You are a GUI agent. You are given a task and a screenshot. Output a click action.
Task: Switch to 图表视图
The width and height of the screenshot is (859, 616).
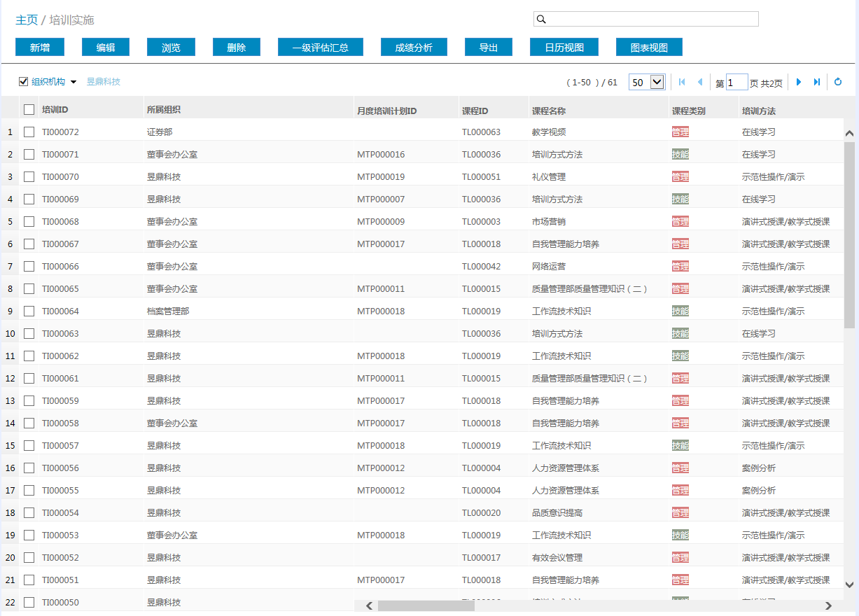point(649,47)
